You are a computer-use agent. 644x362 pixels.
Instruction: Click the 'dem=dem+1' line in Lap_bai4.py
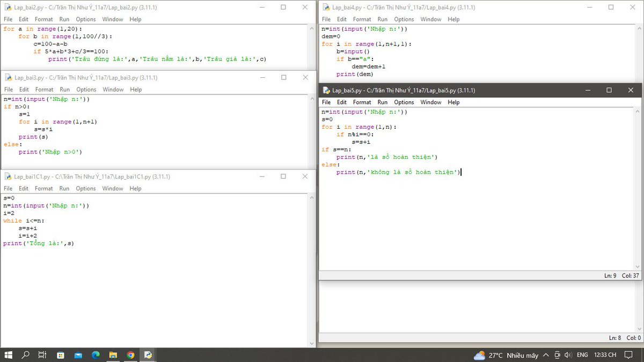click(x=369, y=67)
